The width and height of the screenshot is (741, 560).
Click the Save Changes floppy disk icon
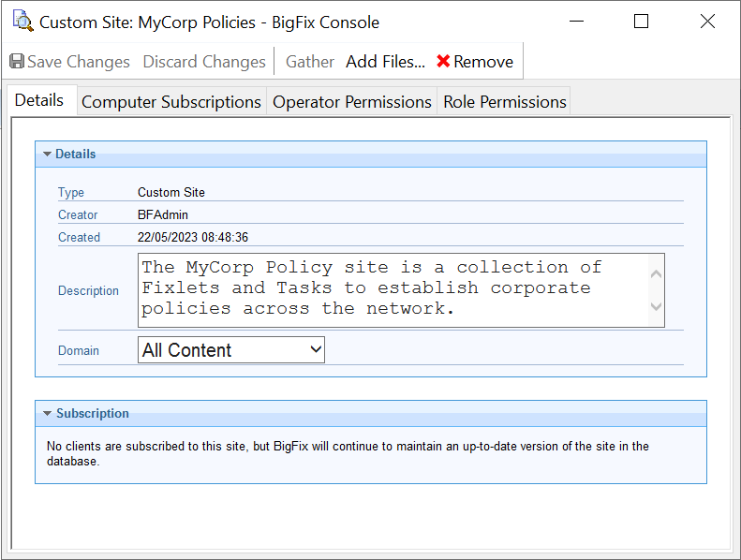point(17,62)
